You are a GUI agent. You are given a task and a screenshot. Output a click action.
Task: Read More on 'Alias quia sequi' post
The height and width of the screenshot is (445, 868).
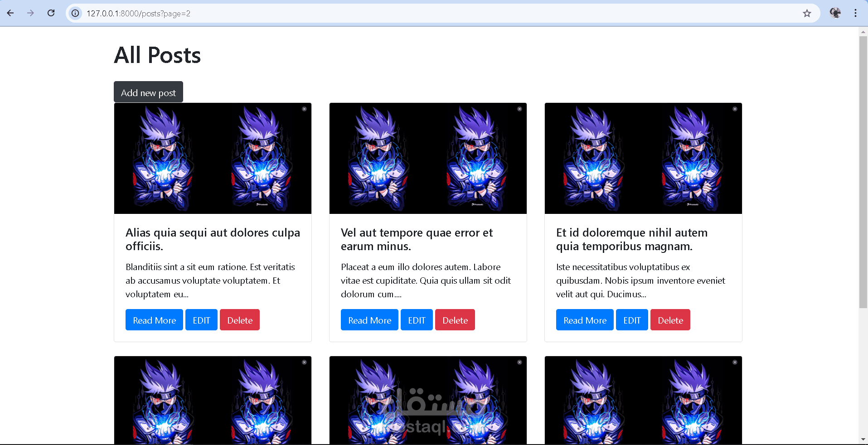(x=154, y=320)
